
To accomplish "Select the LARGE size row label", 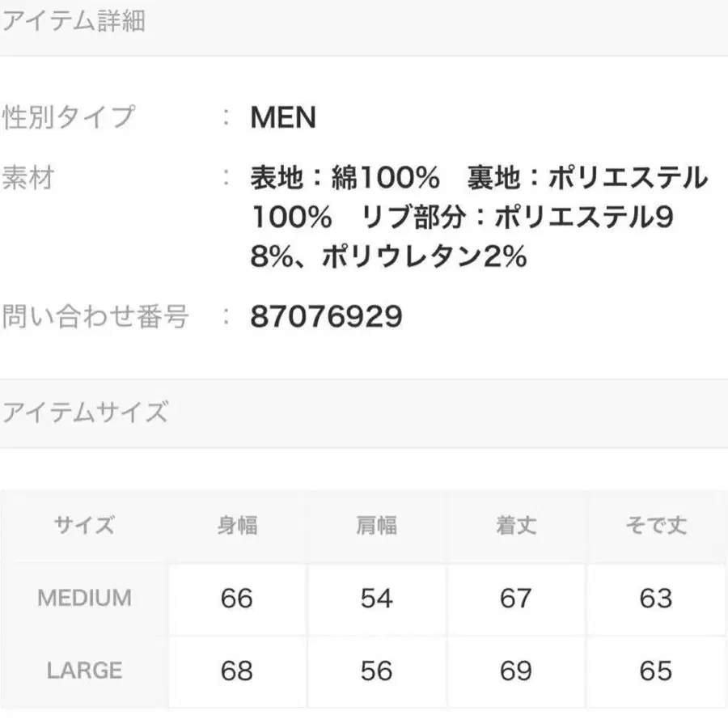I will tap(84, 671).
